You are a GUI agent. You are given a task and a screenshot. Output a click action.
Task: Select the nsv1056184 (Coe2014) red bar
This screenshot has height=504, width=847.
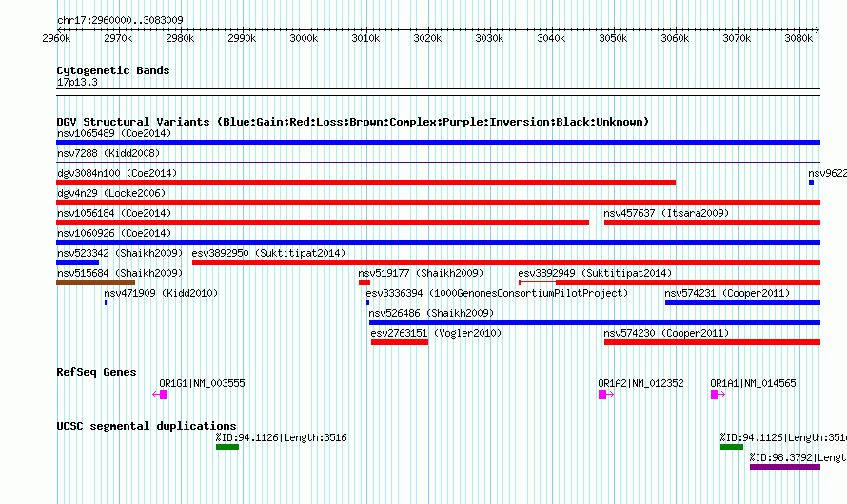point(323,223)
